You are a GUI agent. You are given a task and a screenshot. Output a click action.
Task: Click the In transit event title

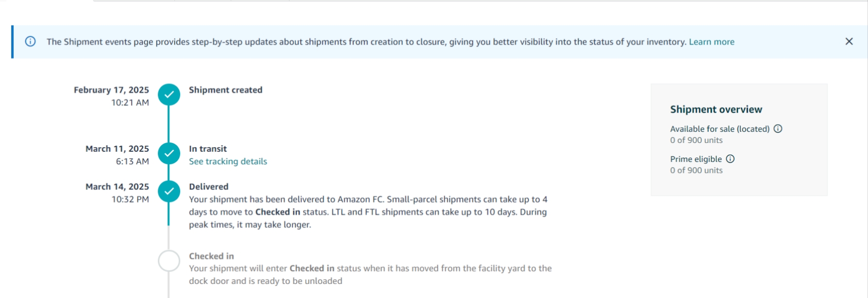208,149
